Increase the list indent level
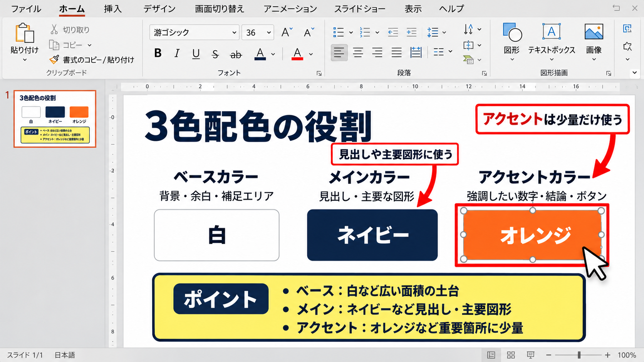 point(411,32)
